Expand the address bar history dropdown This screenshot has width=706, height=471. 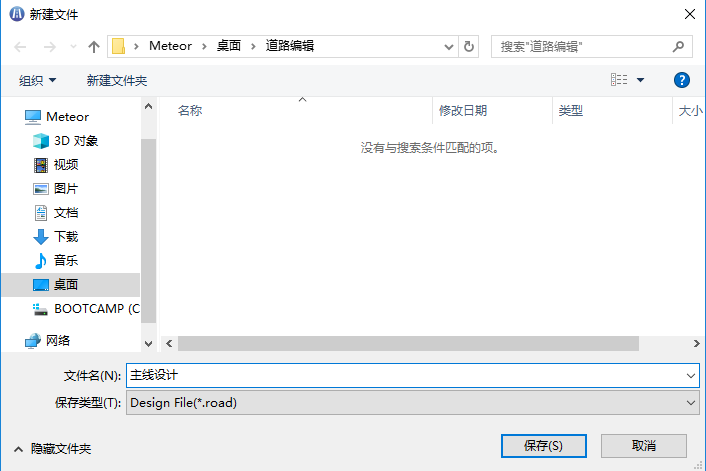(448, 46)
